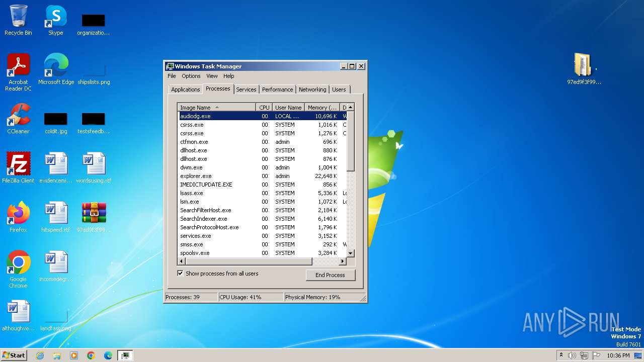Select the althoughve document icon

click(x=18, y=316)
